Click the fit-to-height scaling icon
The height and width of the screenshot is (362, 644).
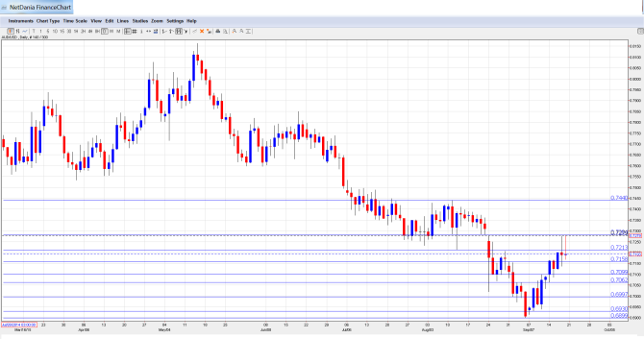pyautogui.click(x=248, y=31)
